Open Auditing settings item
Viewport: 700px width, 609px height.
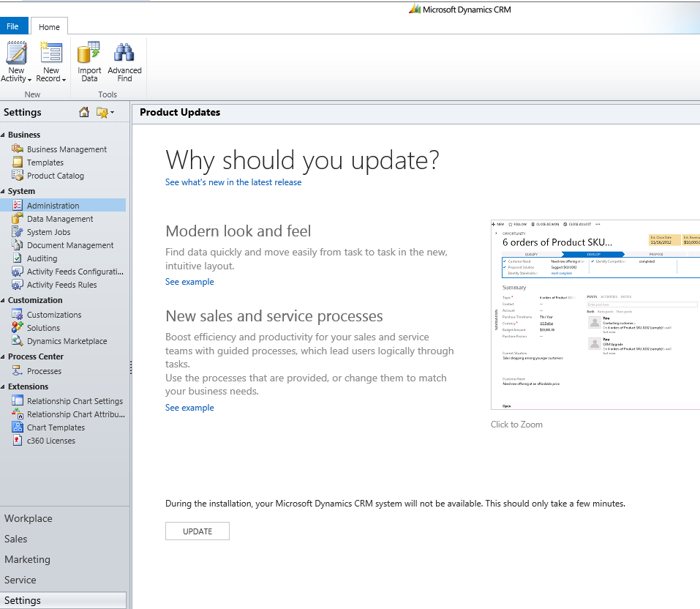pyautogui.click(x=42, y=258)
